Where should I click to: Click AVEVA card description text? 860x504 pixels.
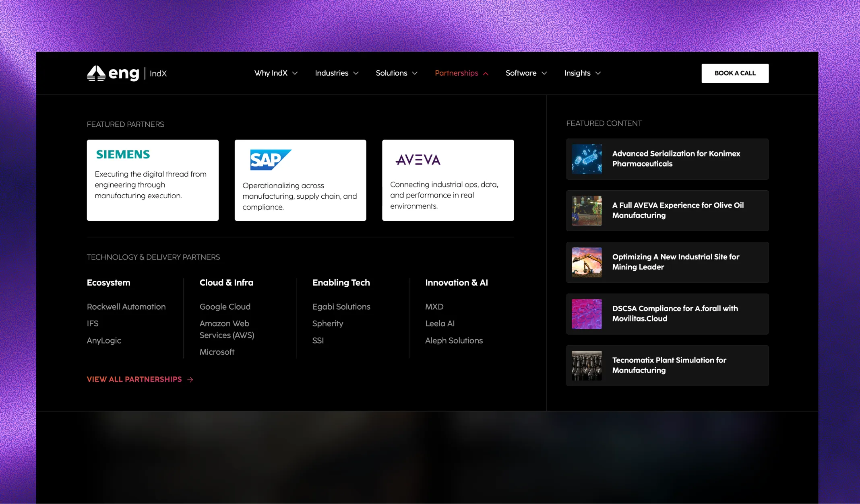[444, 195]
